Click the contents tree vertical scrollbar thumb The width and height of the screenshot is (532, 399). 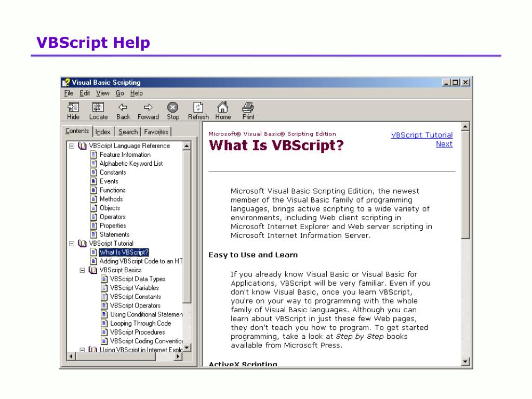point(187,227)
